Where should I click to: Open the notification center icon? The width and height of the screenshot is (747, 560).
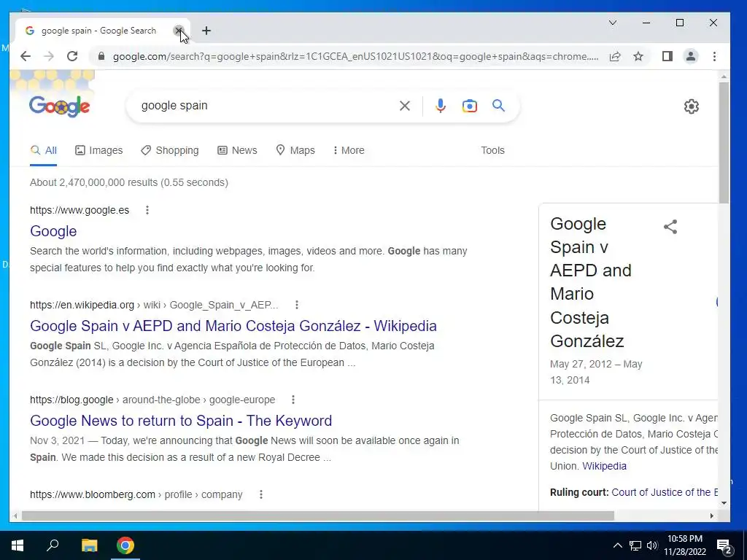[724, 545]
